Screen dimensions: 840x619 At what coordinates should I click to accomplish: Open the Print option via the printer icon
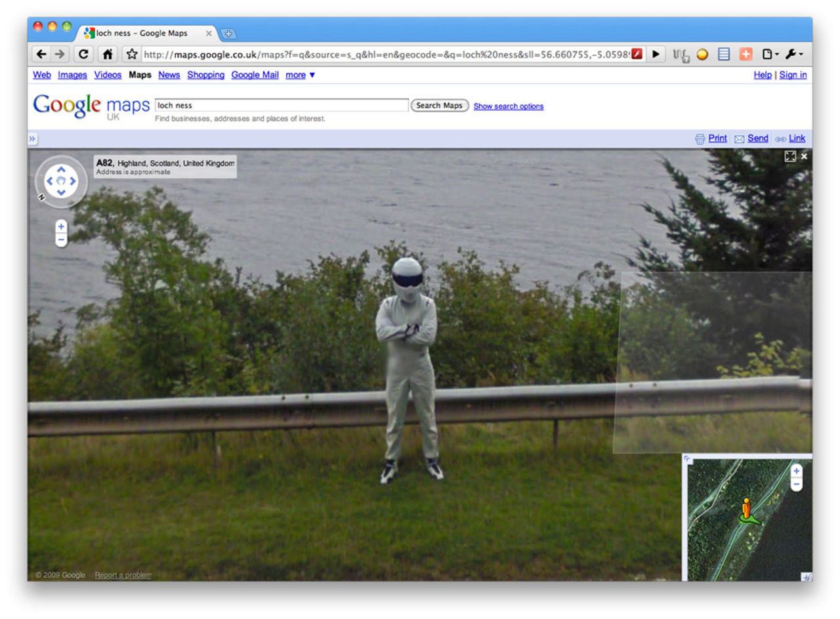click(701, 138)
